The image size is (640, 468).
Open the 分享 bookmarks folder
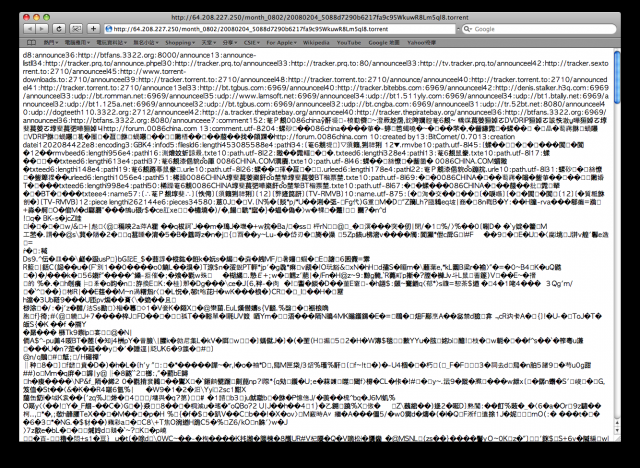tap(230, 42)
